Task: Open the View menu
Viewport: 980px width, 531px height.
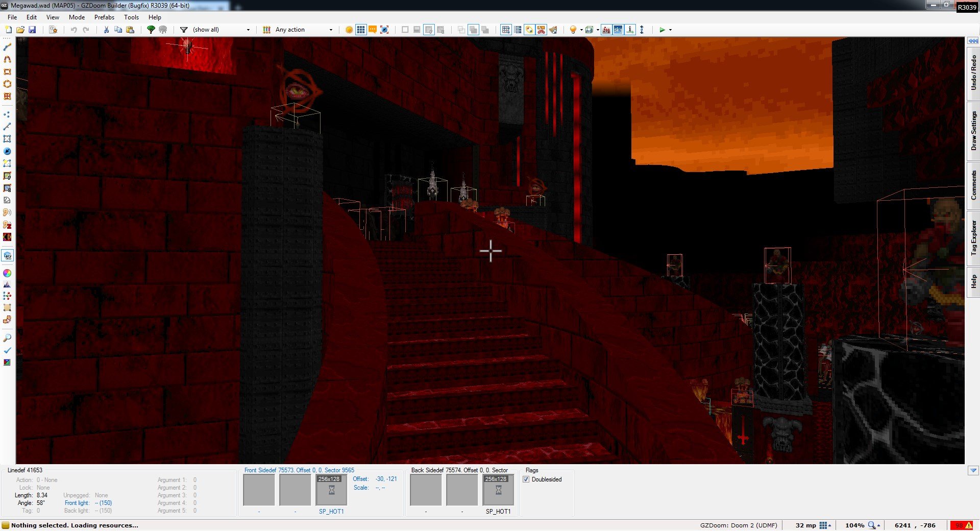Action: (53, 17)
